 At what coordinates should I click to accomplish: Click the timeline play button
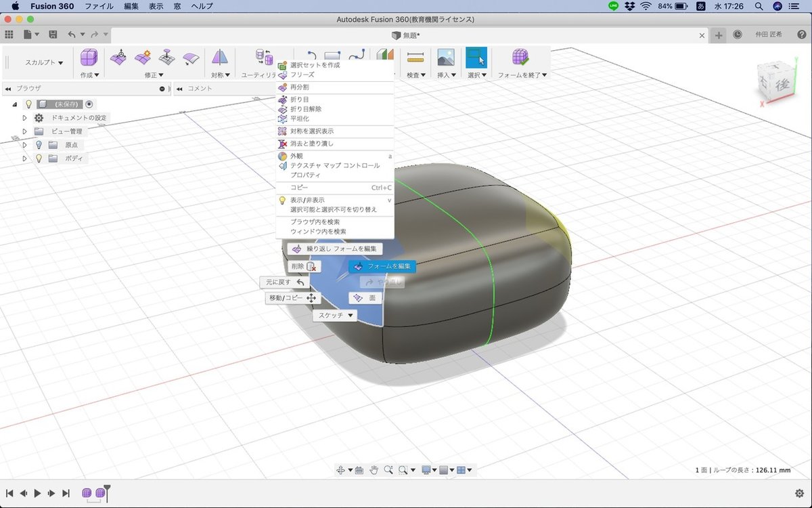[x=37, y=494]
